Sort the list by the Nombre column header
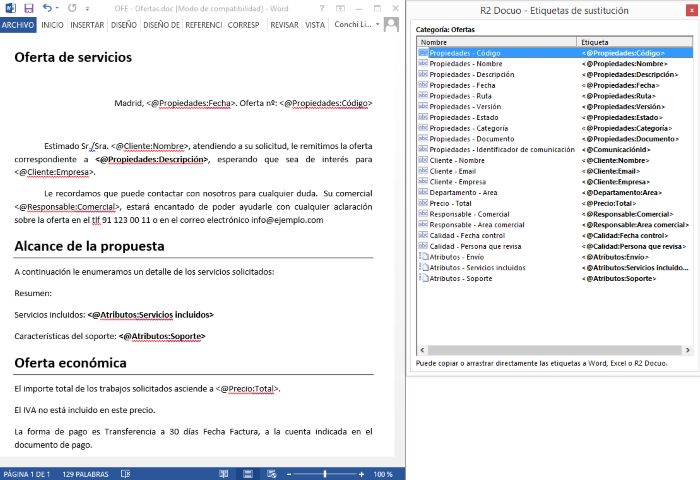This screenshot has height=480, width=700. click(497, 42)
